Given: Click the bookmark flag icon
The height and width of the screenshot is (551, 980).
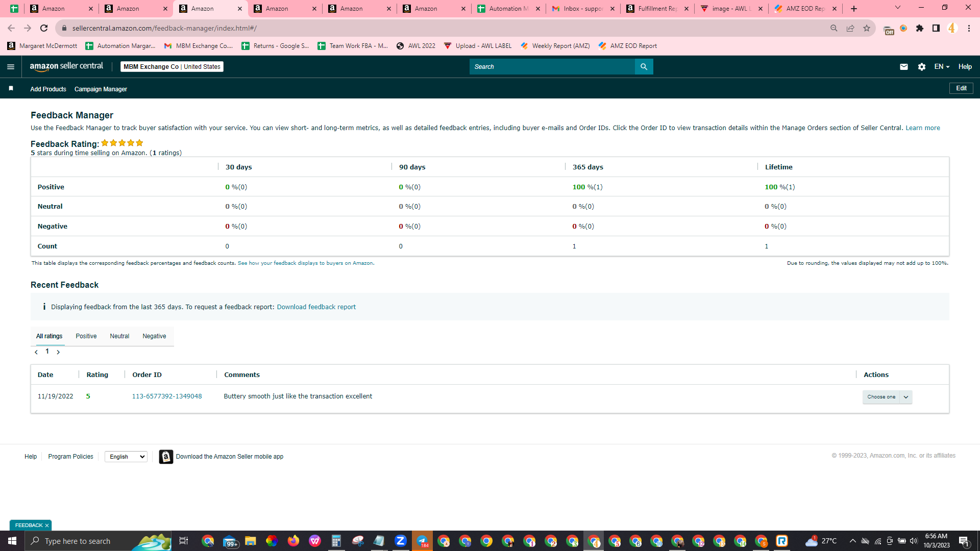Looking at the screenshot, I should pos(11,88).
